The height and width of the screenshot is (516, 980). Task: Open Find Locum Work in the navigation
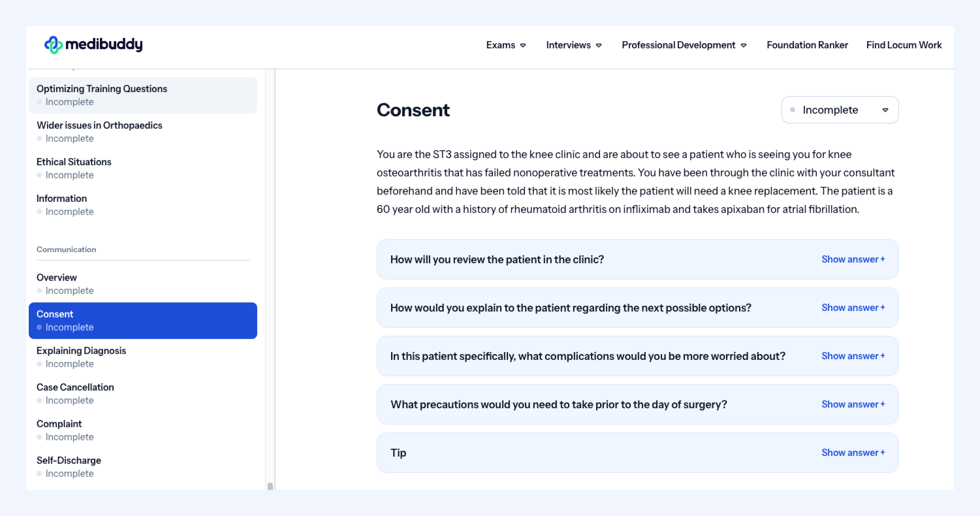(904, 45)
